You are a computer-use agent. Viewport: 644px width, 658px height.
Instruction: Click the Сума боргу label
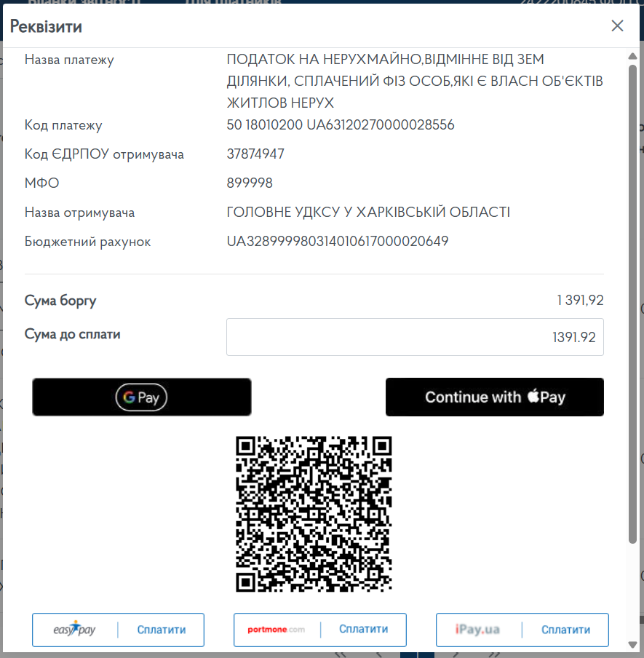60,301
